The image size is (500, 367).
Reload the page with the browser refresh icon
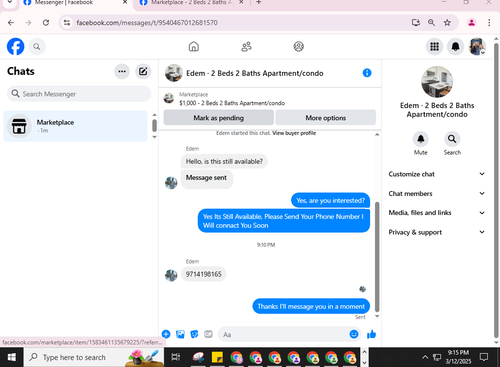click(46, 23)
